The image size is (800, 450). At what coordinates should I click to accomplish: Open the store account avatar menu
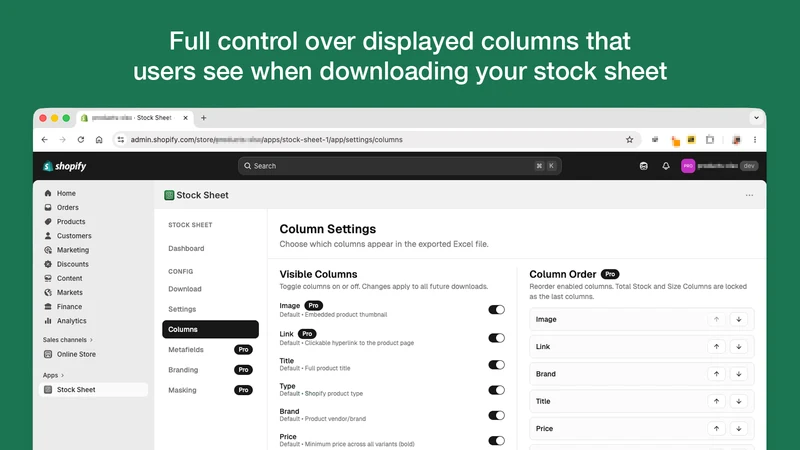688,166
